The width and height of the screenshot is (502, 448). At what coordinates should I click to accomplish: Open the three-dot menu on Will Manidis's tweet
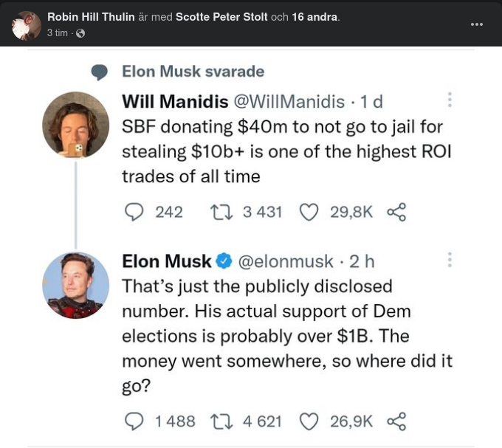tap(450, 100)
